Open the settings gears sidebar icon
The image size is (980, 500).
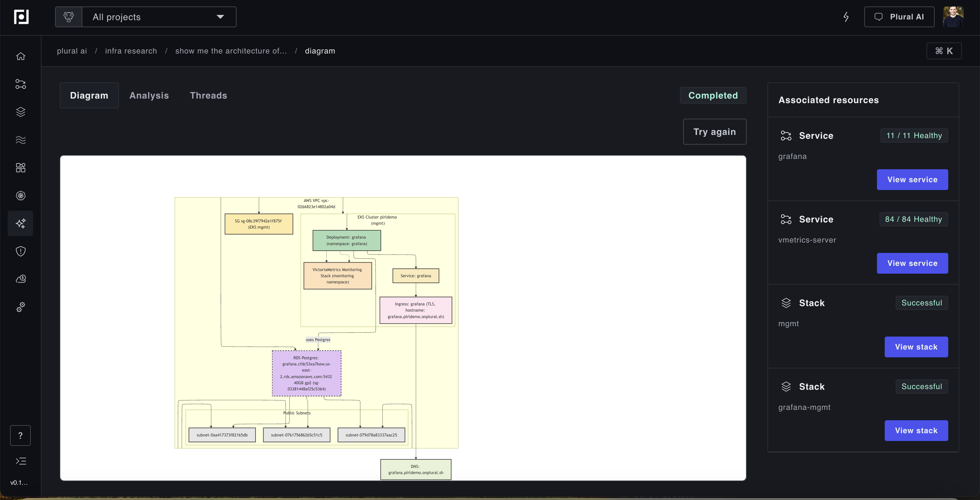pos(20,307)
